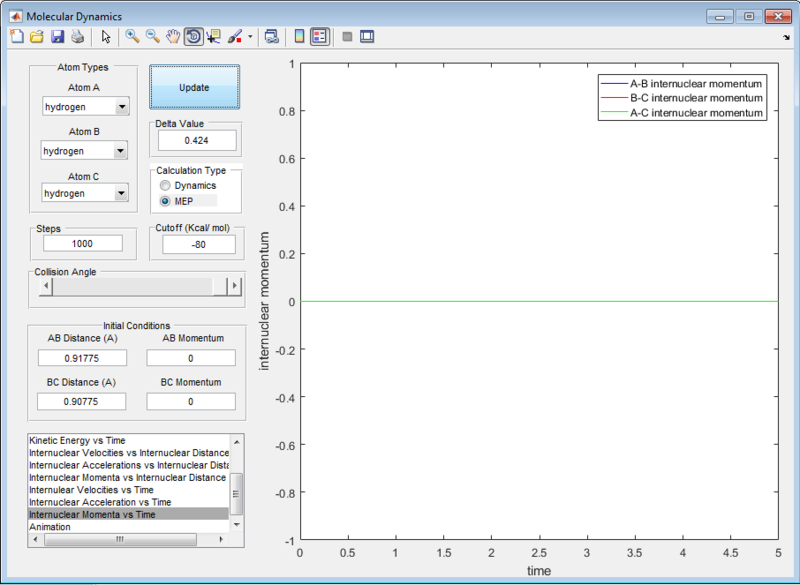Click the plot list horizontal scroll-left arrow

point(35,539)
